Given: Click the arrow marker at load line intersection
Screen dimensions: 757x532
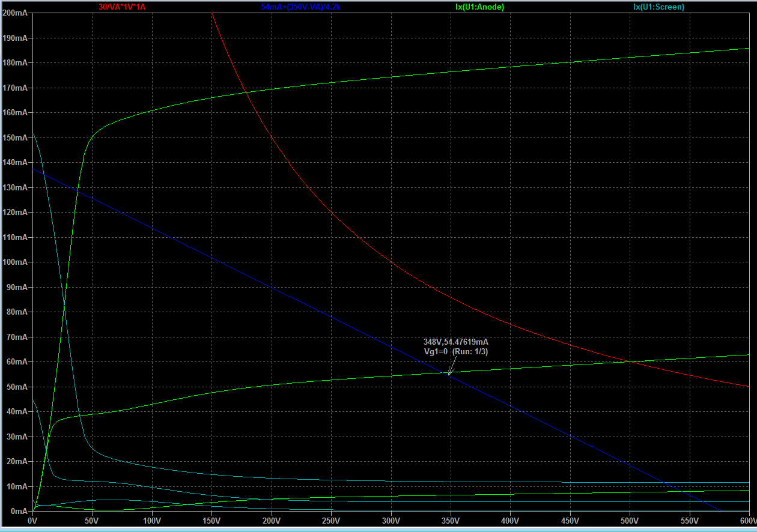Looking at the screenshot, I should [449, 372].
